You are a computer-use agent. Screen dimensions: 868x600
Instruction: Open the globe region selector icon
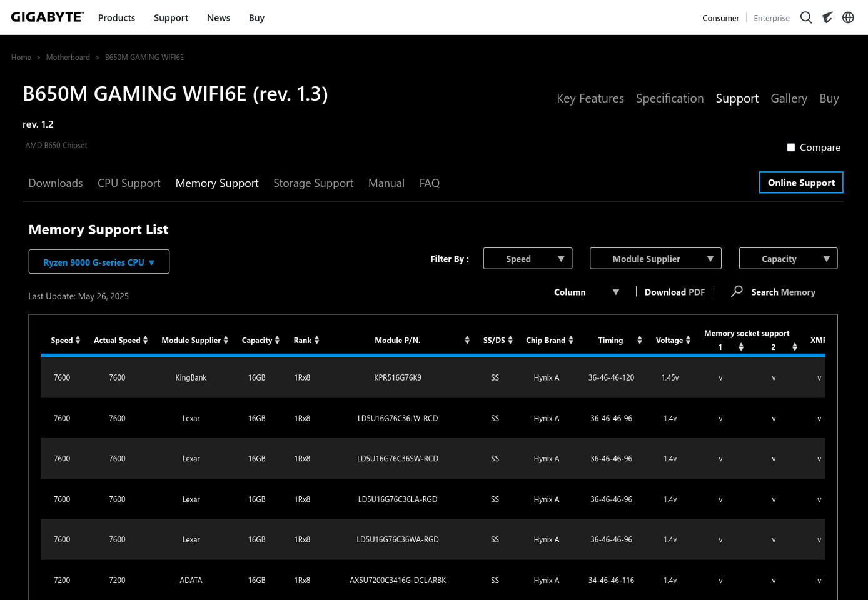(x=848, y=17)
